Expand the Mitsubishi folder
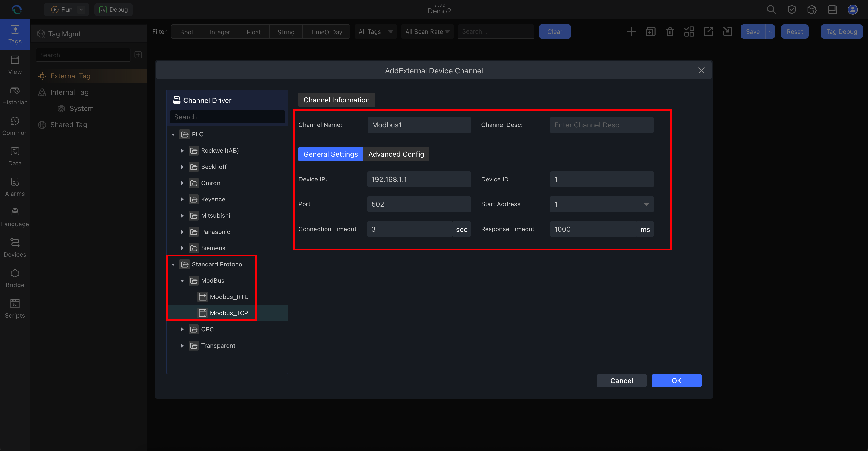This screenshot has height=451, width=868. coord(182,215)
